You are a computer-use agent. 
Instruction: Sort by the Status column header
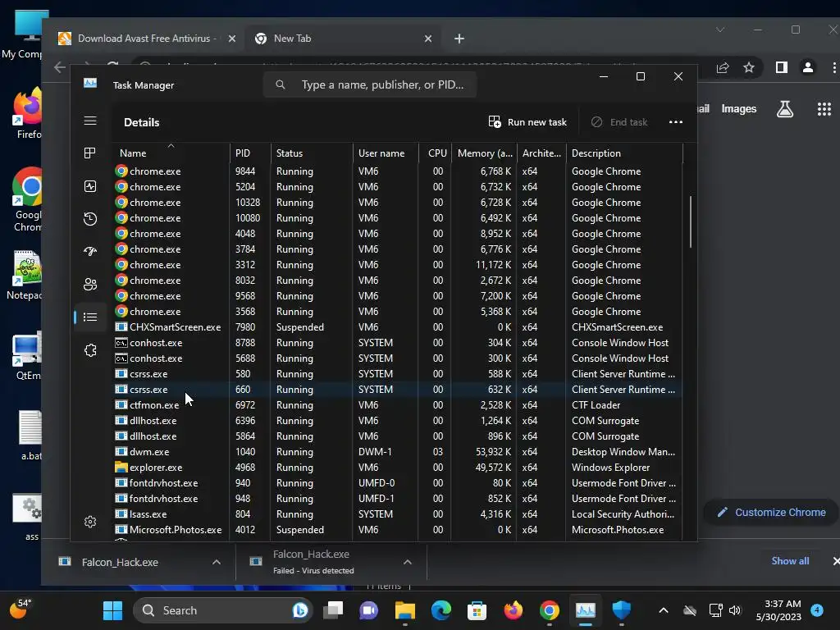point(312,153)
